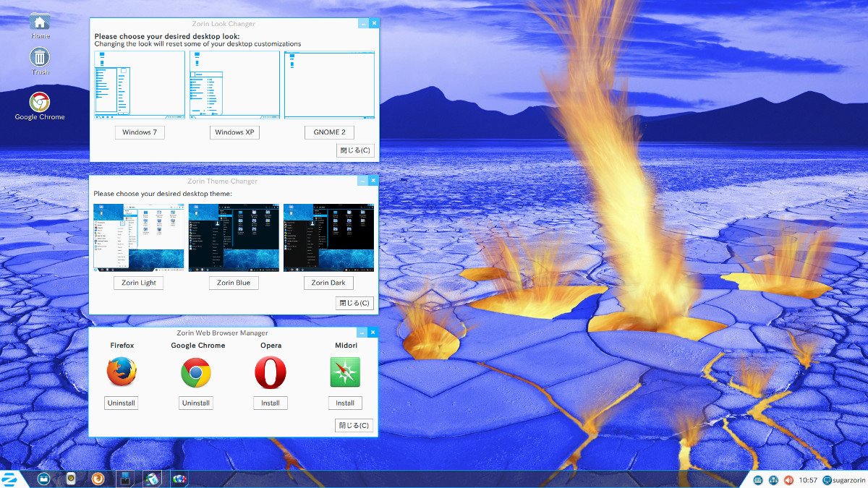Click the "Firefox" label in Browser Manager

[122, 346]
